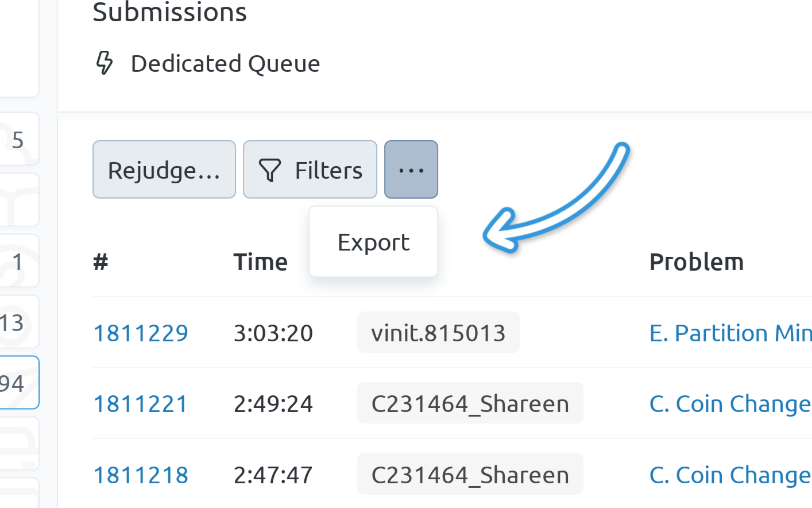Image resolution: width=812 pixels, height=508 pixels.
Task: Click the vinit.815013 user tag
Action: (x=438, y=333)
